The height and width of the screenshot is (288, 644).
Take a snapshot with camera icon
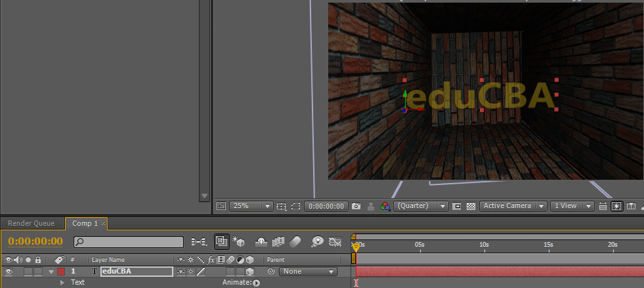[356, 206]
